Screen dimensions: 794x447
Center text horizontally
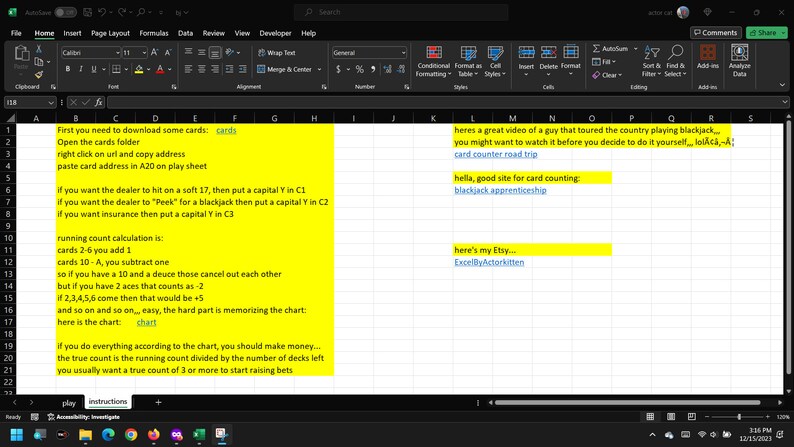(x=202, y=69)
